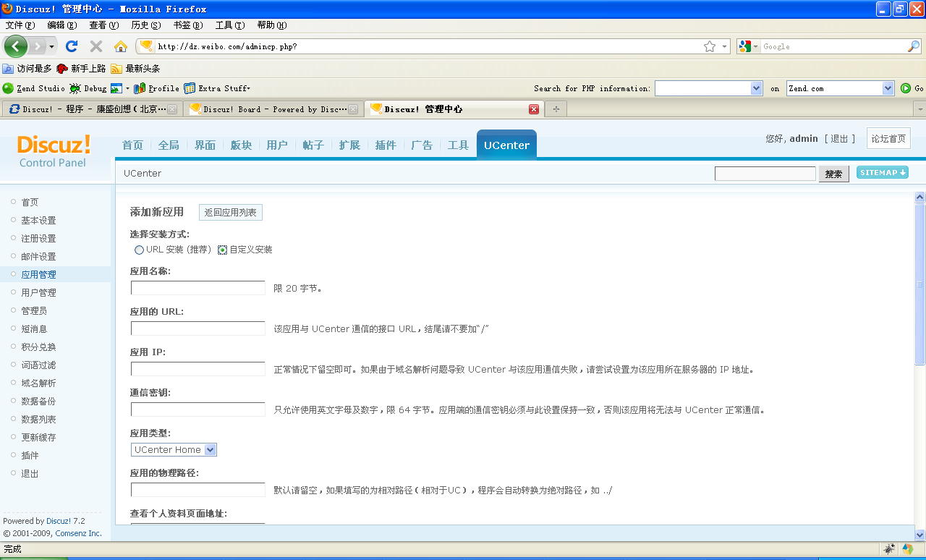This screenshot has height=560, width=926.
Task: Click the 应用的 URL input field
Action: [198, 328]
